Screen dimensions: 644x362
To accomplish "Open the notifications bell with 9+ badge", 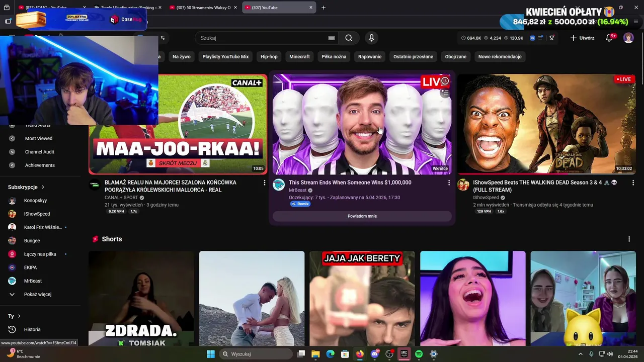I will click(x=609, y=38).
